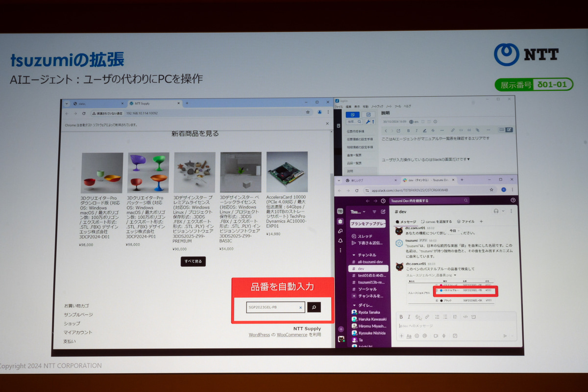The width and height of the screenshot is (588, 392).
Task: Click the compose new message pencil icon in Slack
Action: coord(383,211)
